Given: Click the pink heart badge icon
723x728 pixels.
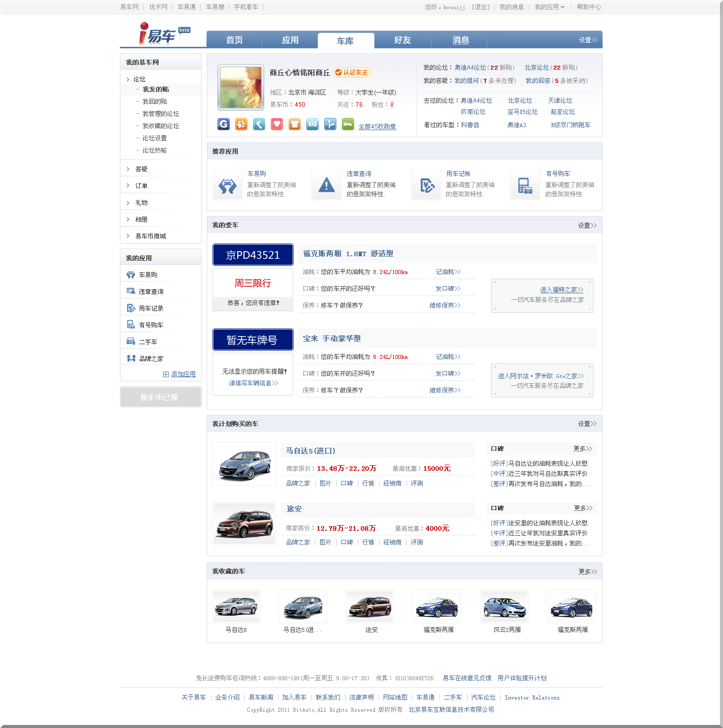Looking at the screenshot, I should coord(277,124).
